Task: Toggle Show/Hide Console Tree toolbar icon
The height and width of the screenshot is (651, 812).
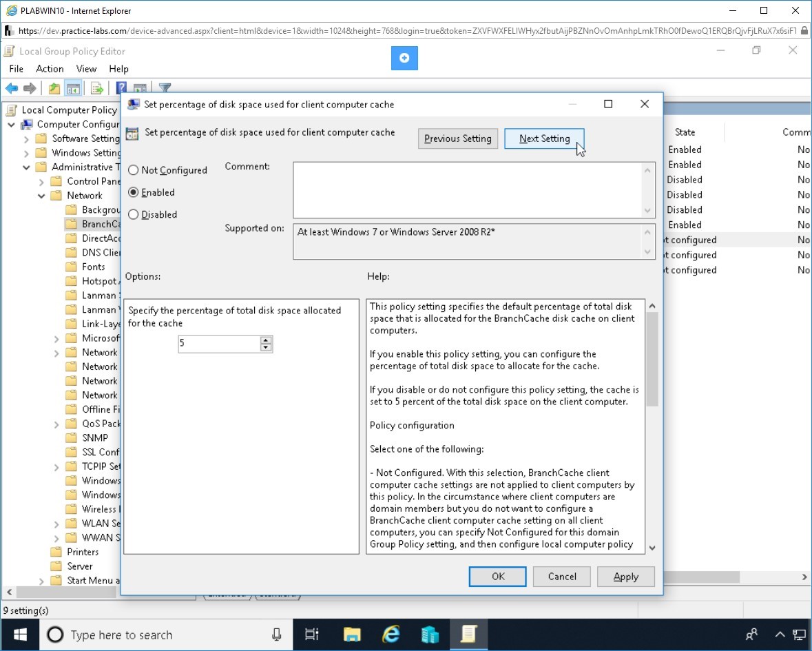Action: tap(73, 89)
